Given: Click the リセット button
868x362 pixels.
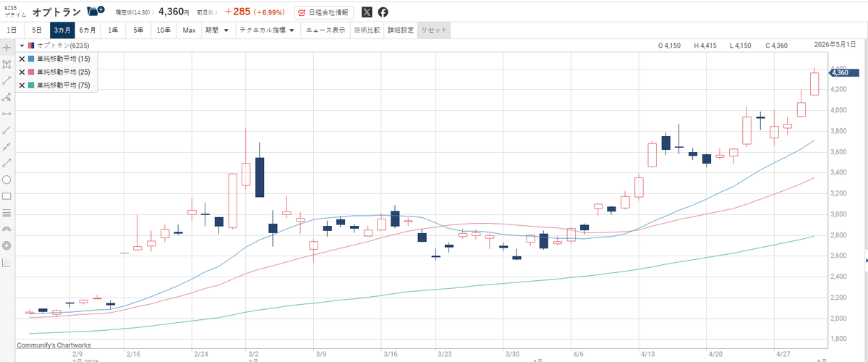Looking at the screenshot, I should [435, 30].
